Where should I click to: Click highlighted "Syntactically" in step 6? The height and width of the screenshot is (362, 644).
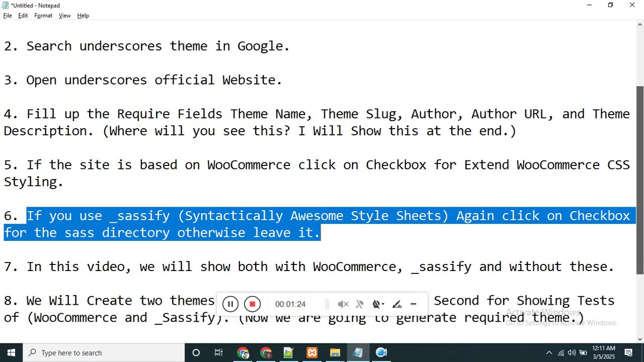click(234, 216)
